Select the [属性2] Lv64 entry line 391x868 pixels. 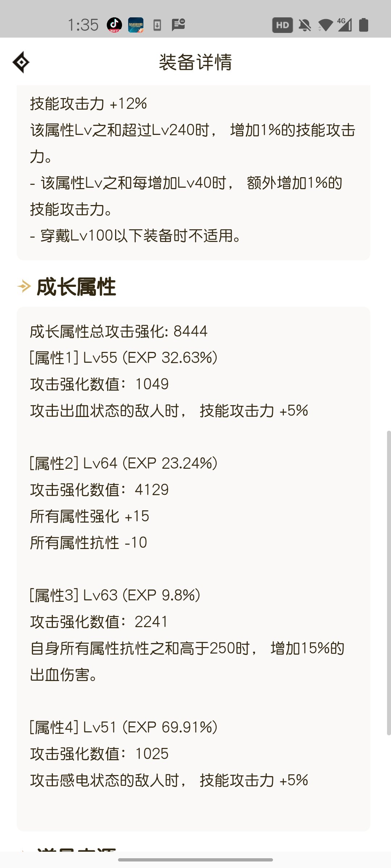point(123,463)
